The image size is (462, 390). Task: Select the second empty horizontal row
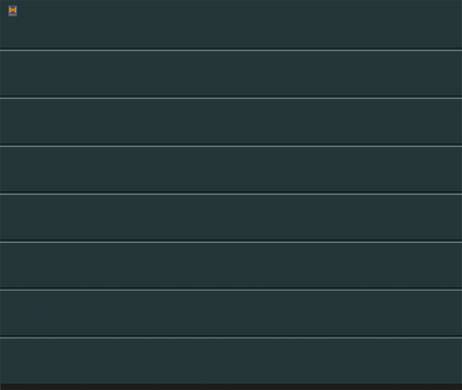click(231, 74)
